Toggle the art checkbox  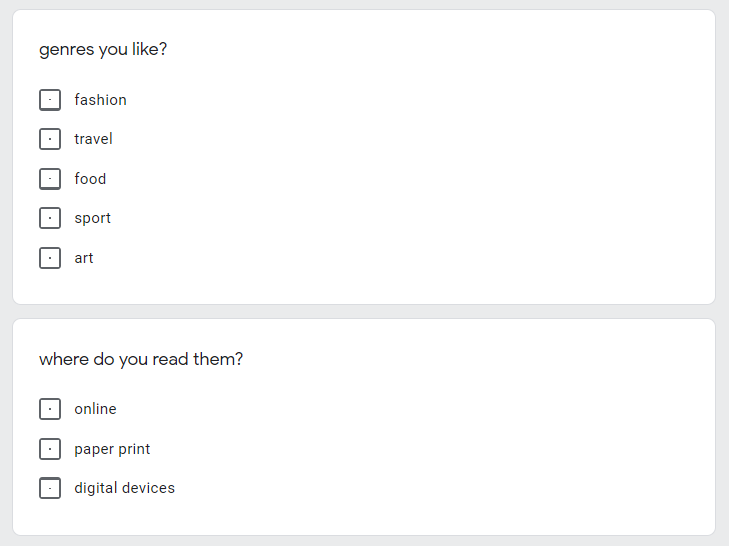50,258
